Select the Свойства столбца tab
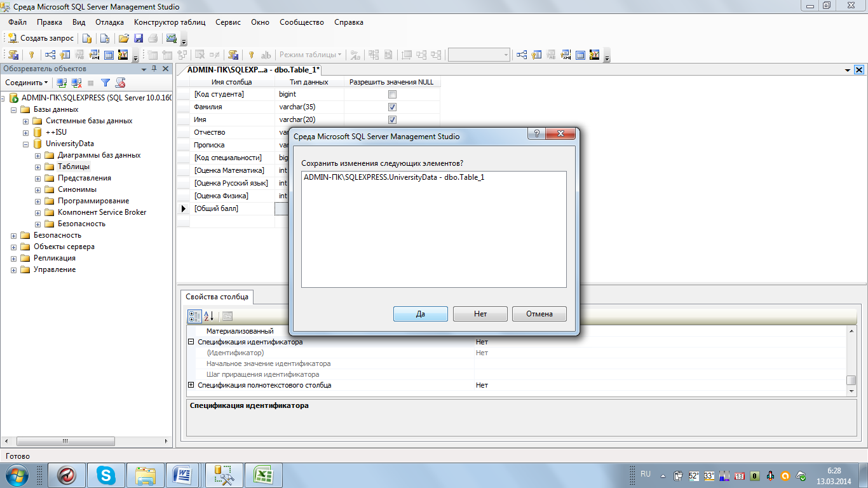The width and height of the screenshot is (868, 488). pyautogui.click(x=218, y=297)
